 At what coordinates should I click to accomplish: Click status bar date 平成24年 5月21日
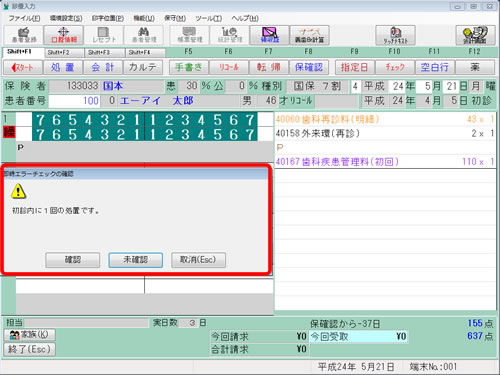(x=356, y=367)
